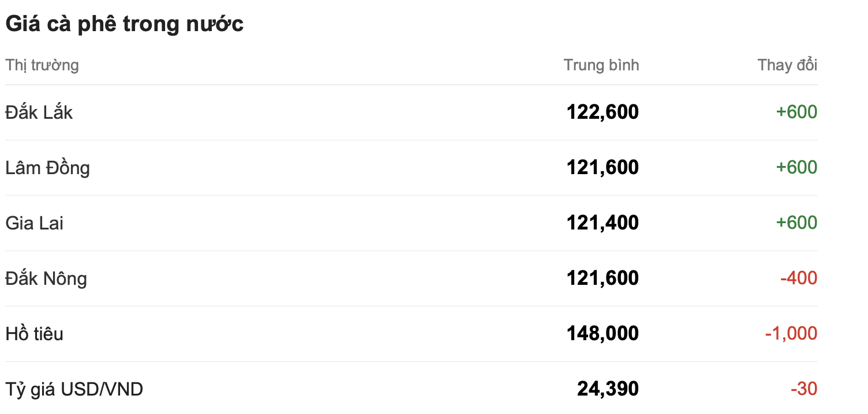
Task: Select the 'Thị trường' column header
Action: tap(42, 65)
